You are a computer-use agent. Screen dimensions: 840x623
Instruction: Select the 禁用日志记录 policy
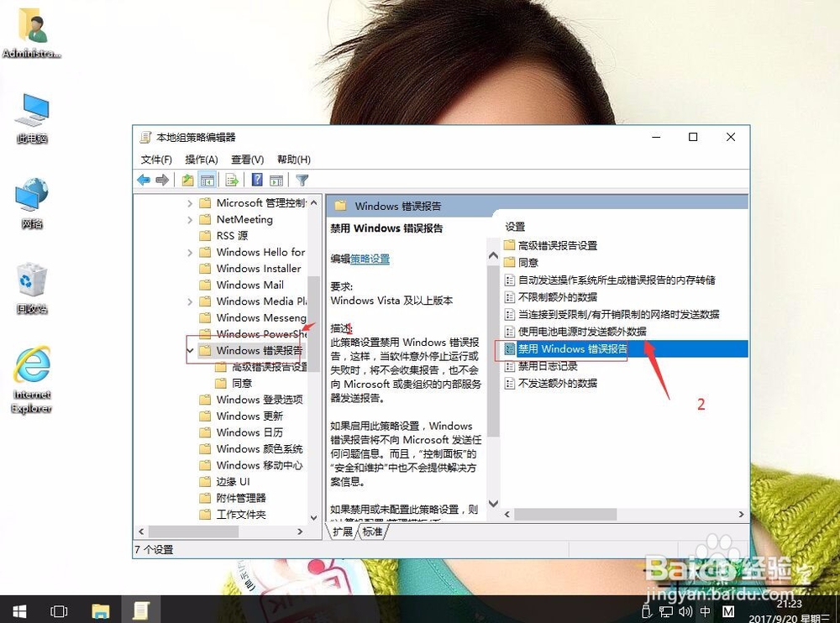pos(541,366)
